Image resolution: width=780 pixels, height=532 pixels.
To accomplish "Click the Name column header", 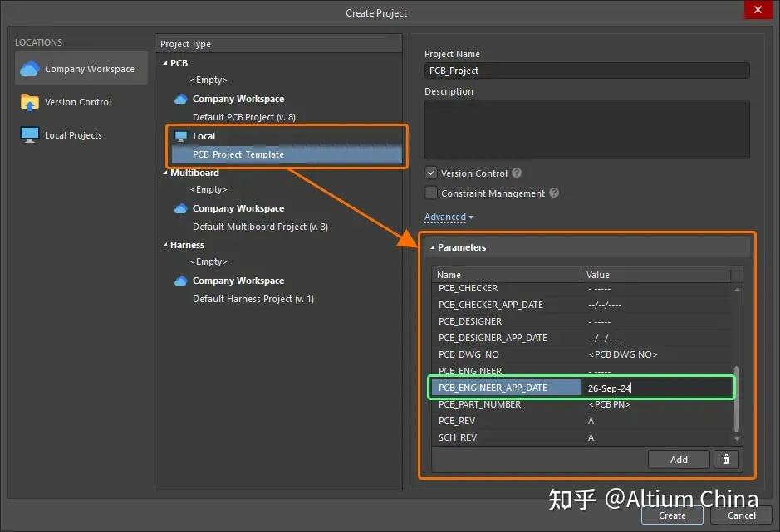I will (x=506, y=275).
